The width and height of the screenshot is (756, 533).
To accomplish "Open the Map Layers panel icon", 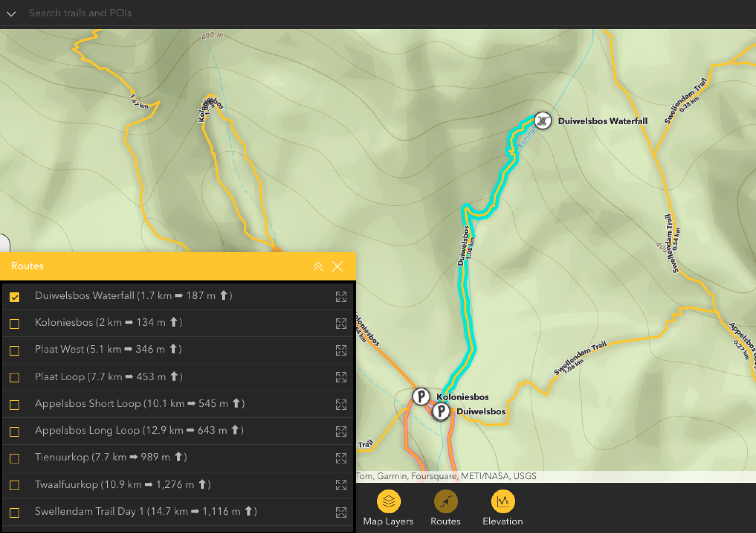I will coord(388,502).
